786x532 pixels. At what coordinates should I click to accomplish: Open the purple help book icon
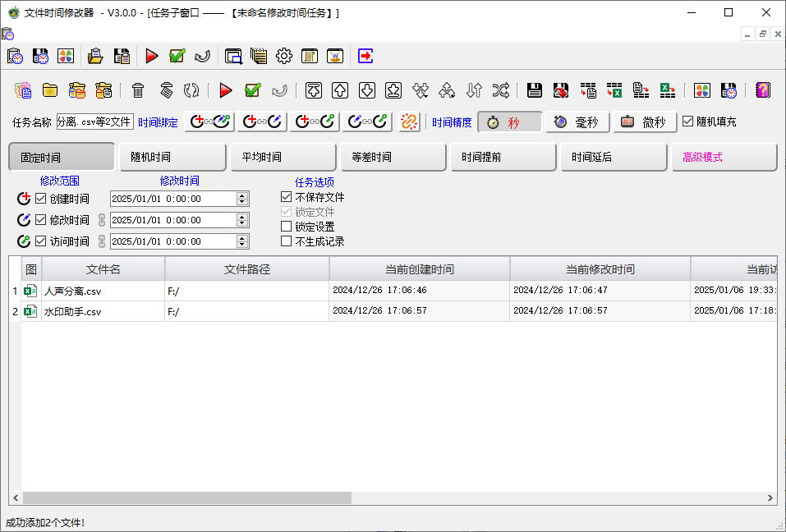click(x=765, y=90)
